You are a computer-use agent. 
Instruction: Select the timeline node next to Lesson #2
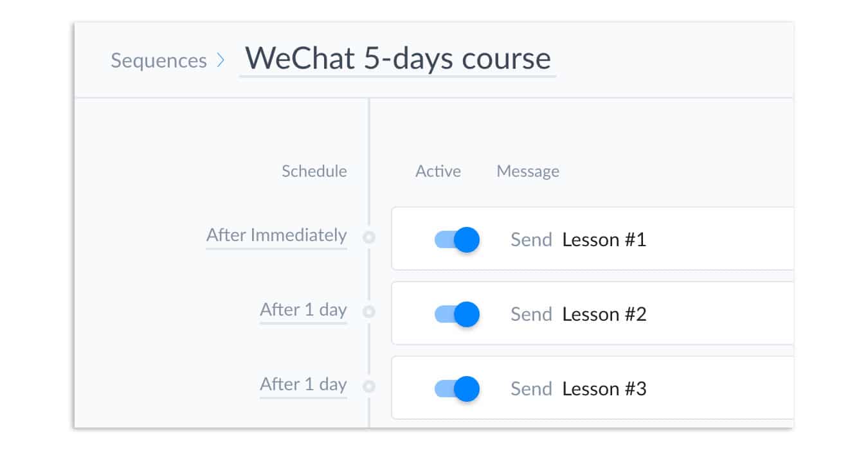coord(369,312)
